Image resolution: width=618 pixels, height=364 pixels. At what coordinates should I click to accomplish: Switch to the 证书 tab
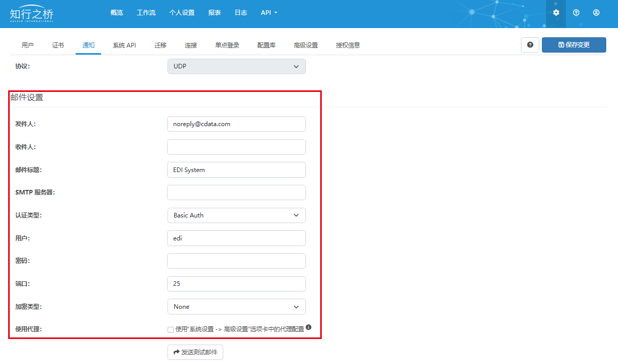click(x=58, y=45)
